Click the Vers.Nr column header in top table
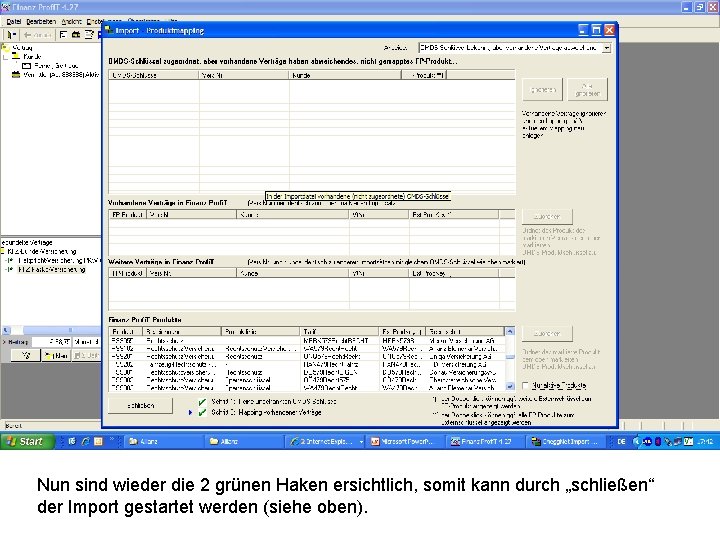Viewport: 720px width, 540px height. [x=244, y=75]
